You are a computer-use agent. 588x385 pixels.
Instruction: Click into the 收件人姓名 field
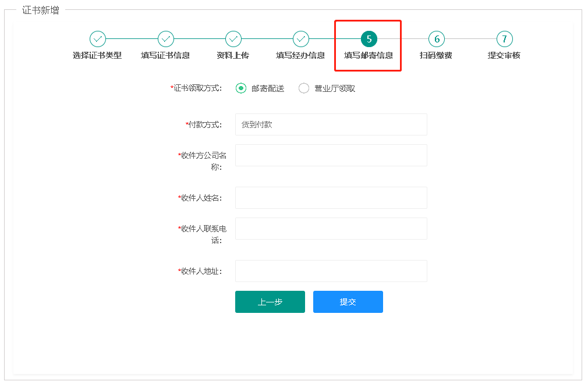pyautogui.click(x=331, y=198)
